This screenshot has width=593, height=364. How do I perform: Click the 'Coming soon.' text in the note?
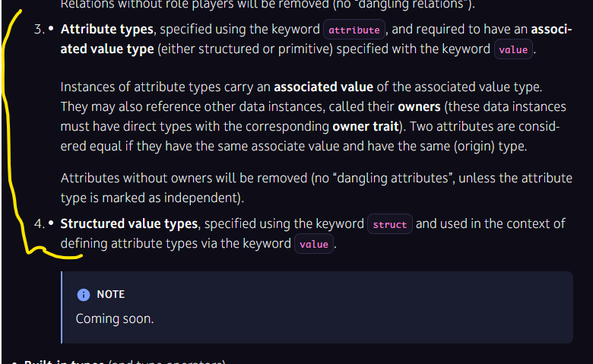[x=115, y=318]
